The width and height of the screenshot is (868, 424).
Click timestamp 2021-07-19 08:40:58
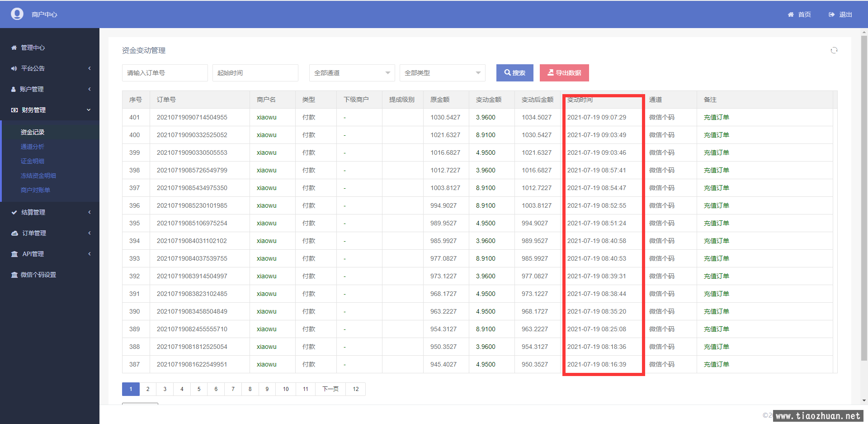click(597, 241)
